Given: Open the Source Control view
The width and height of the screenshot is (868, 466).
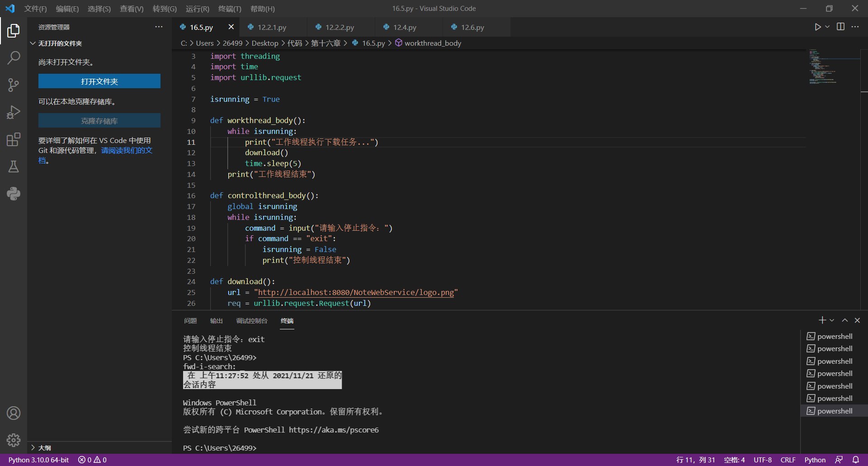Looking at the screenshot, I should tap(14, 85).
